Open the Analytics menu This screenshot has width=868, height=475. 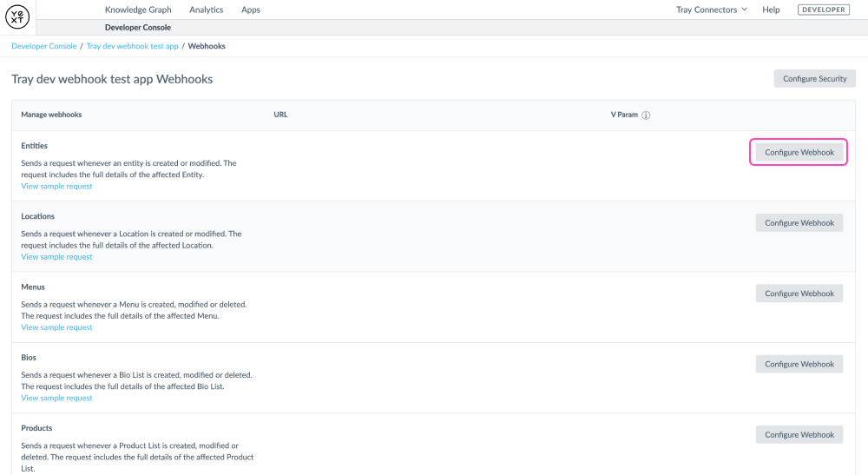[x=207, y=10]
